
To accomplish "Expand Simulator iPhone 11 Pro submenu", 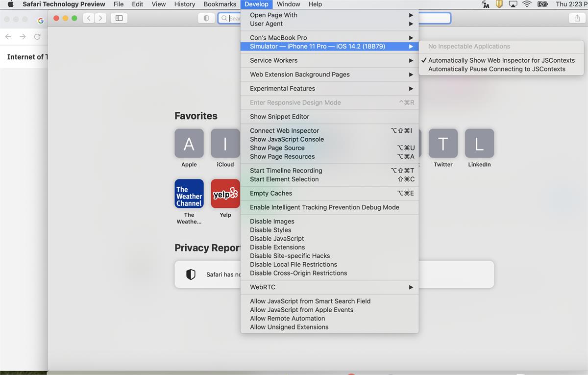I will 330,47.
